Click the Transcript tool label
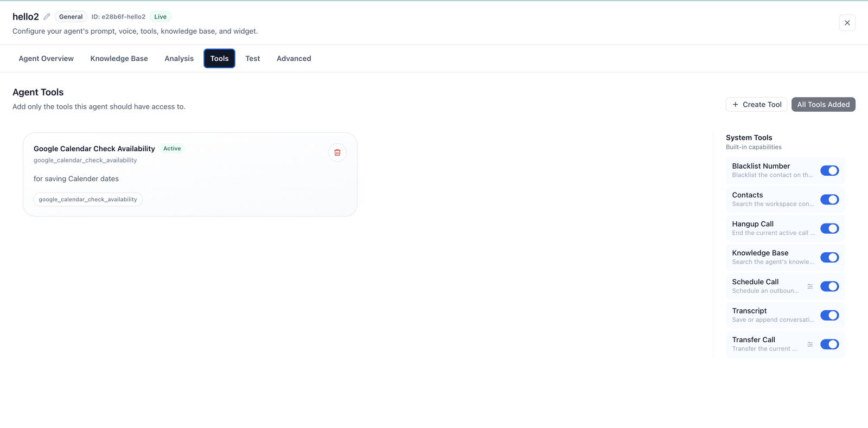Screen dimensions: 868x428 pos(749,311)
